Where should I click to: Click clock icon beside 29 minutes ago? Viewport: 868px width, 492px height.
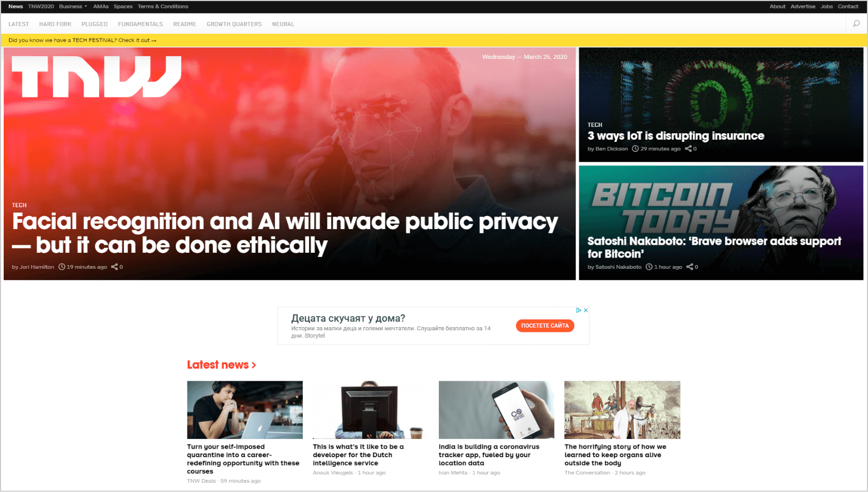(635, 149)
